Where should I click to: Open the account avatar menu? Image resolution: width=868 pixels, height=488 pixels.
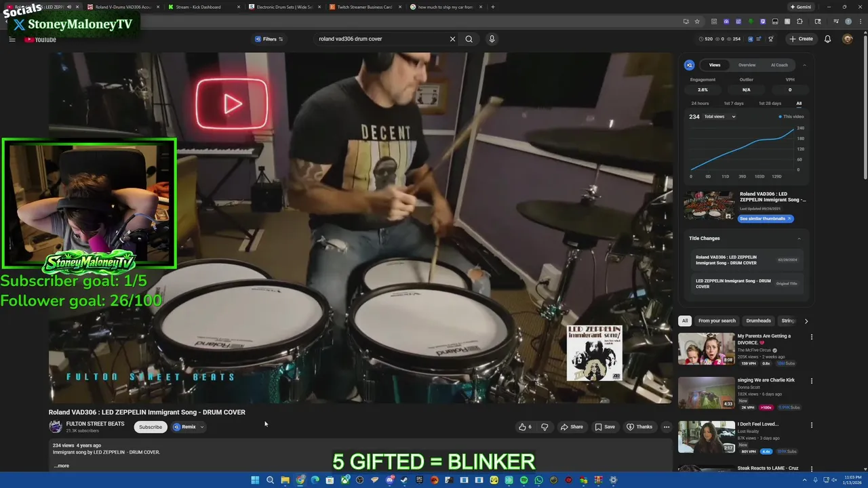847,39
